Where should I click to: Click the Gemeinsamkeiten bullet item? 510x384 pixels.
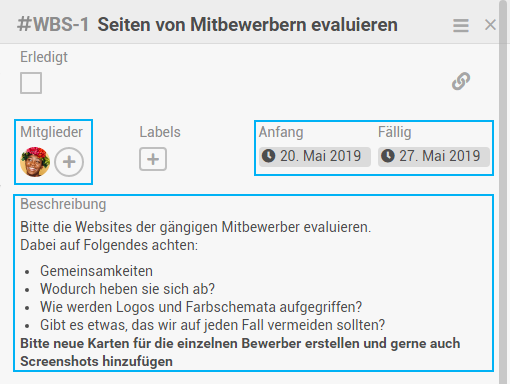(96, 271)
